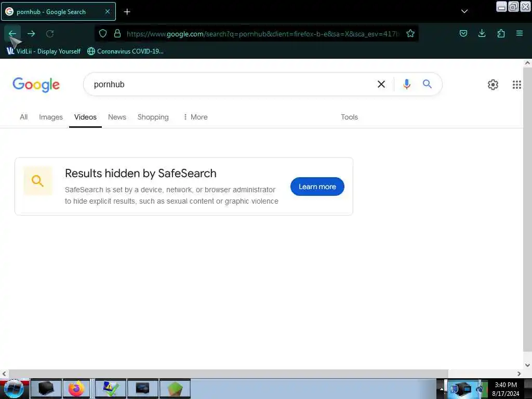Click the vertical scrollbar down arrow
The height and width of the screenshot is (399, 532).
(527, 365)
